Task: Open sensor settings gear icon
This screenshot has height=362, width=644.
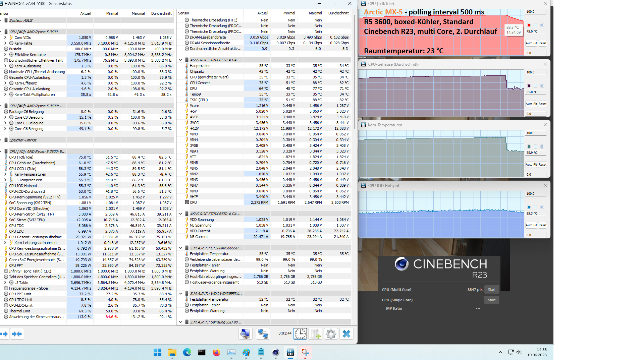Action: click(331, 334)
